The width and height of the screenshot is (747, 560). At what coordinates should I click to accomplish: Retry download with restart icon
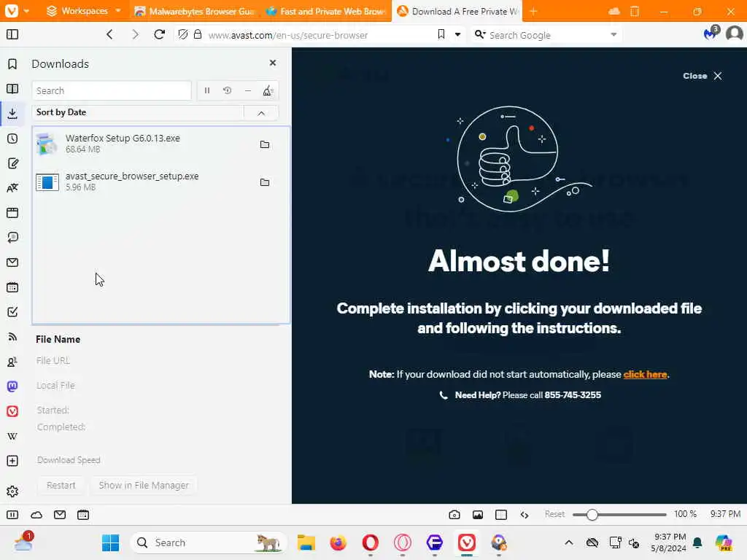tap(228, 90)
